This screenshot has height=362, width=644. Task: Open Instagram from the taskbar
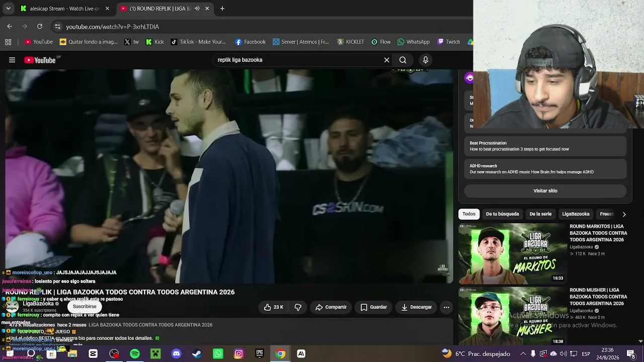(x=238, y=354)
